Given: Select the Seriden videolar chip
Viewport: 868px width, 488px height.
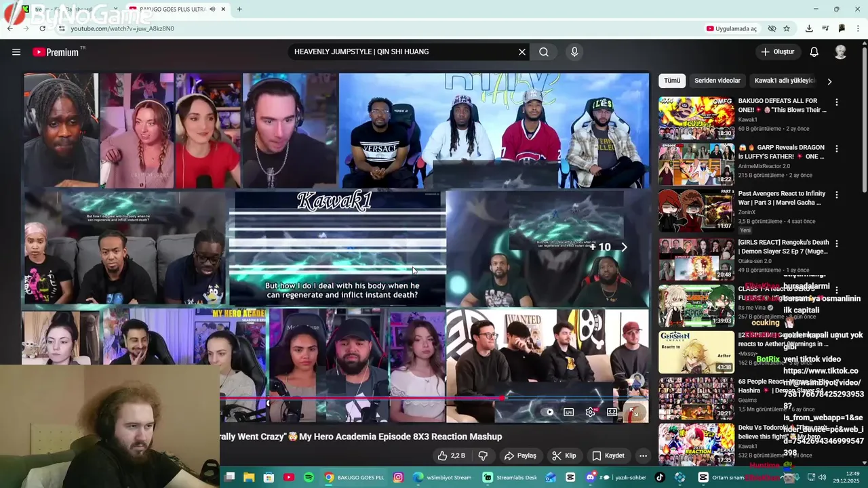Looking at the screenshot, I should (x=717, y=81).
